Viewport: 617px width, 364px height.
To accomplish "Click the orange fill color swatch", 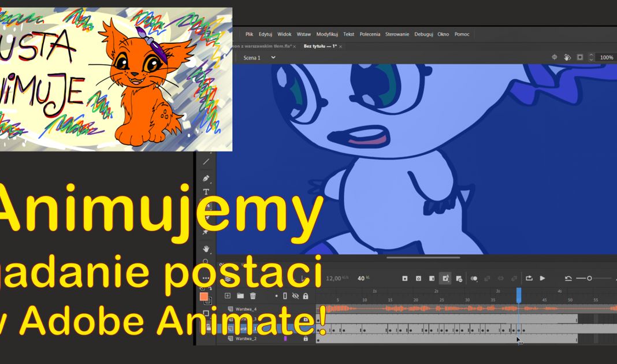I will 204,296.
